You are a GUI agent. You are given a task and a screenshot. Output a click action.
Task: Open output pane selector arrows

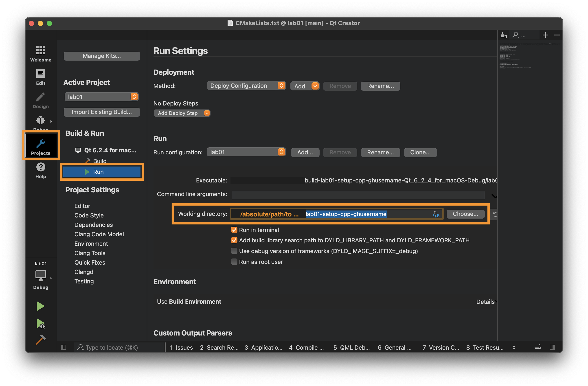click(x=514, y=347)
